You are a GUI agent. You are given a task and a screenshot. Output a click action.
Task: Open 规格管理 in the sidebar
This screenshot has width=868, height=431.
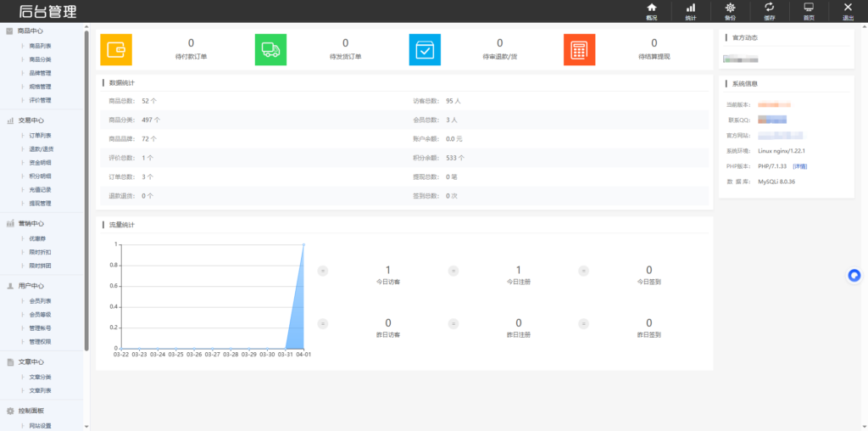click(40, 87)
